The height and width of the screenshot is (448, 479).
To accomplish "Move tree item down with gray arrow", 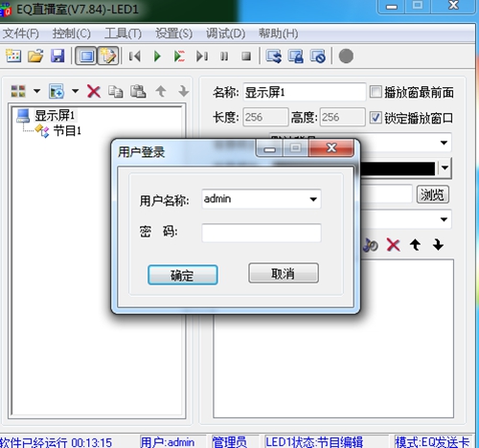I will coord(183,91).
